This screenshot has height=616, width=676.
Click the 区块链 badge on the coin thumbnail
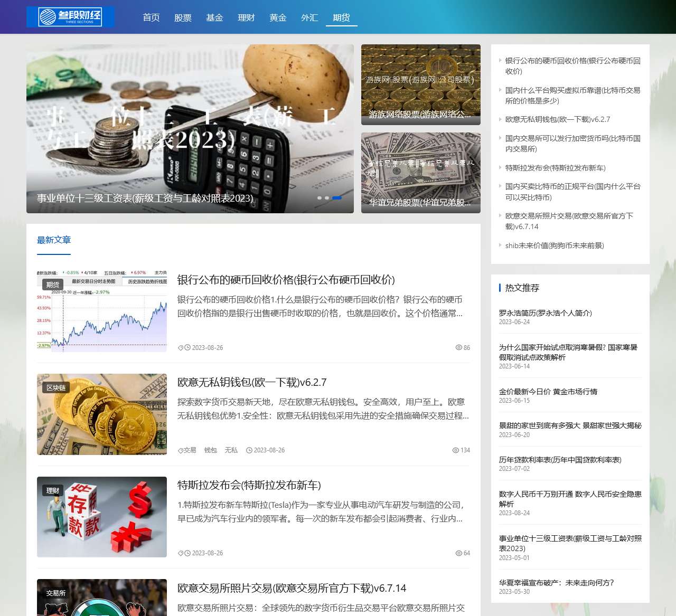[56, 388]
